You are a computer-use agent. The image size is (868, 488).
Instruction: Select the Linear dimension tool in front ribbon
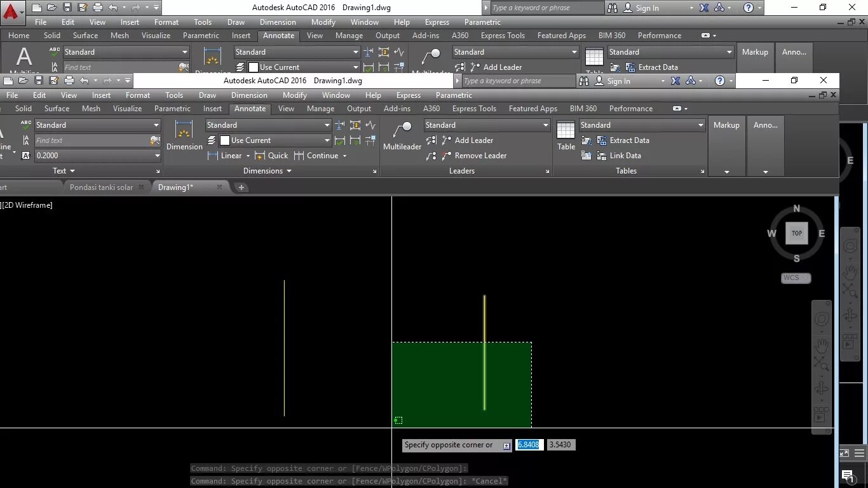[224, 156]
